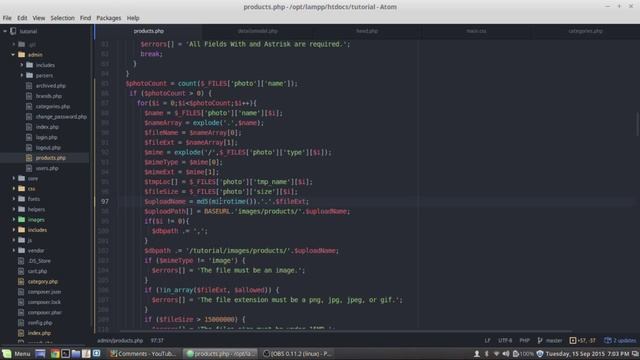Click the clock showing Tuesday, 15 Sep 2015
Image resolution: width=640 pixels, height=360 pixels.
(587, 353)
